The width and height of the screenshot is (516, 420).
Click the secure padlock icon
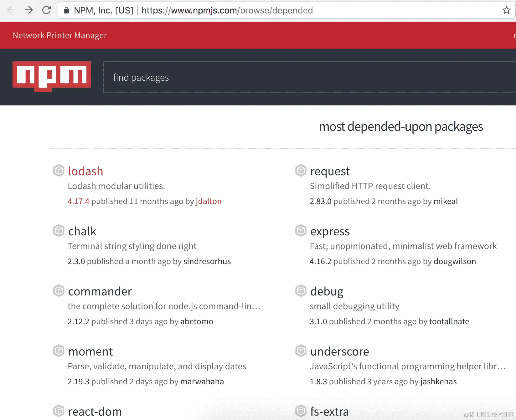[66, 10]
